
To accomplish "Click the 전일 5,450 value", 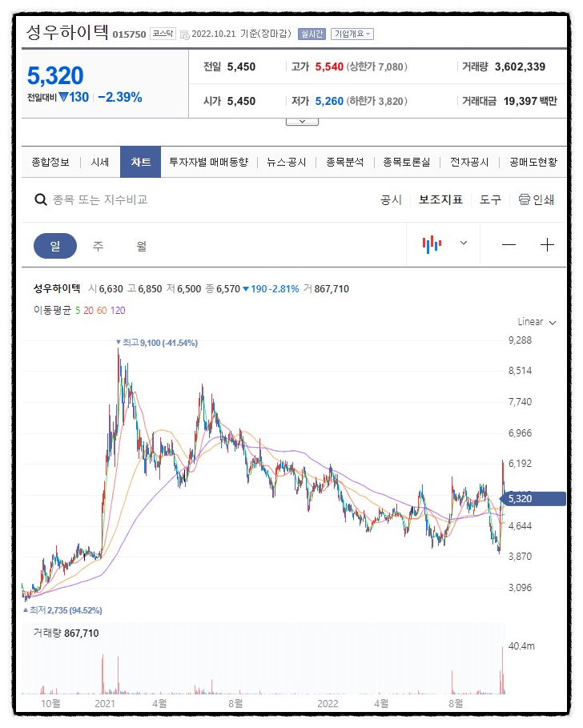I will point(241,66).
